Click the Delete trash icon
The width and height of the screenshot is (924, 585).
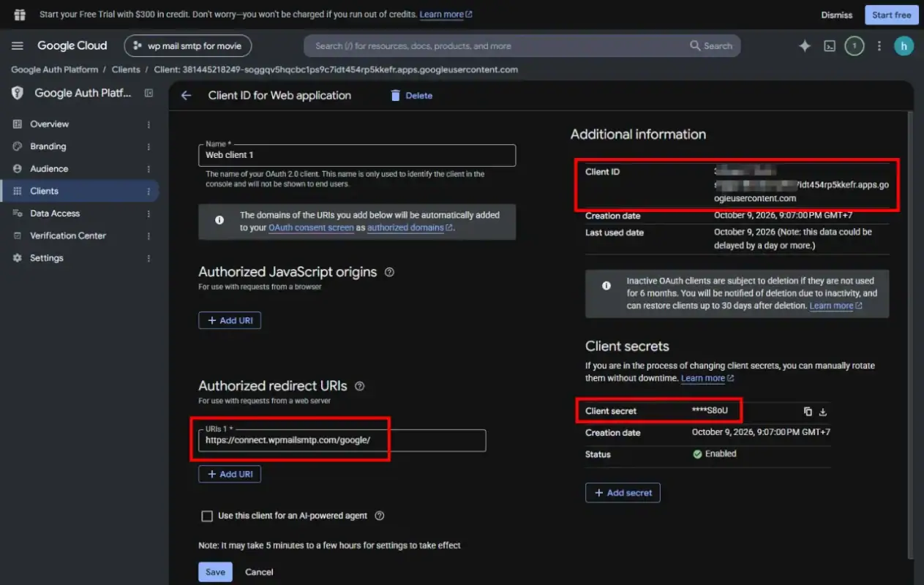[x=396, y=95]
